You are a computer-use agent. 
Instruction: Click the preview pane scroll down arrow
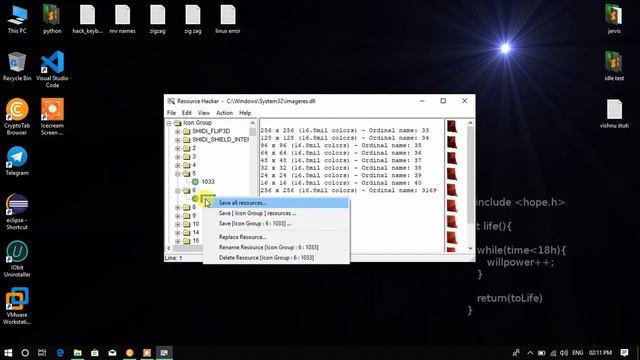tap(470, 248)
